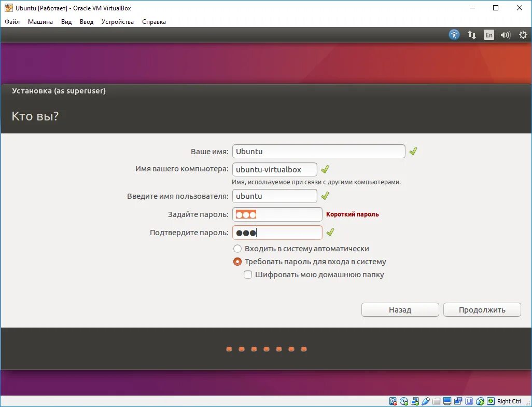This screenshot has width=532, height=407.
Task: Click the display monitor status icon
Action: pyautogui.click(x=447, y=401)
